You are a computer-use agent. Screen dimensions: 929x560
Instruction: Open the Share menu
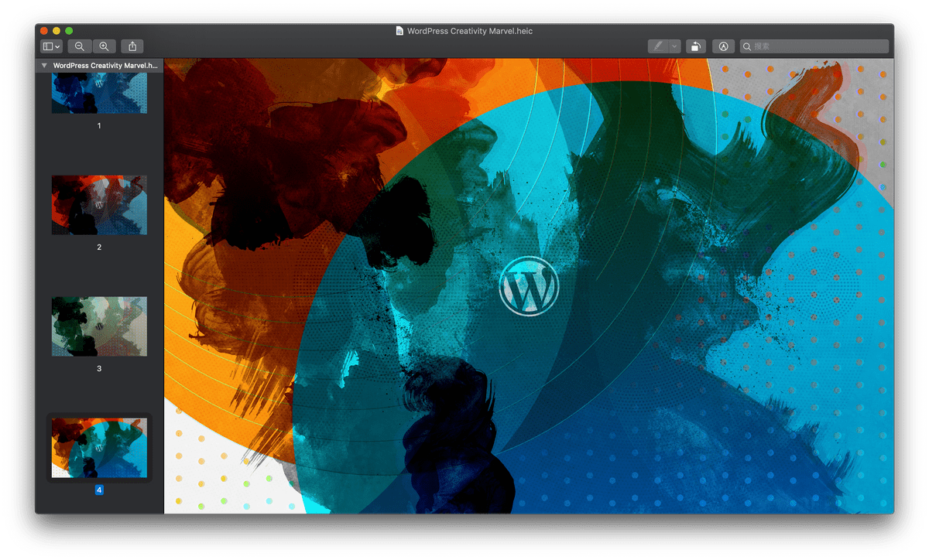tap(132, 46)
